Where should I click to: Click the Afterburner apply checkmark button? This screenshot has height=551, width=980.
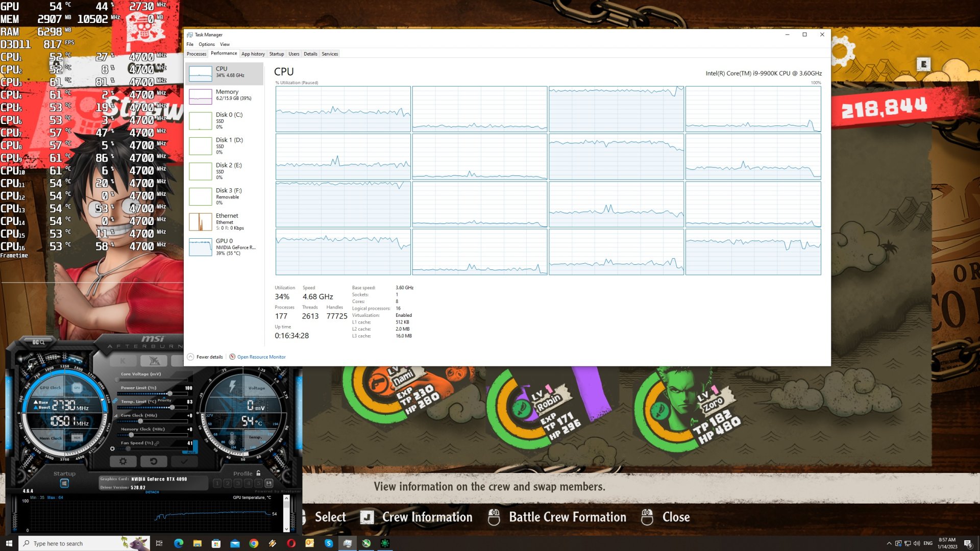184,461
